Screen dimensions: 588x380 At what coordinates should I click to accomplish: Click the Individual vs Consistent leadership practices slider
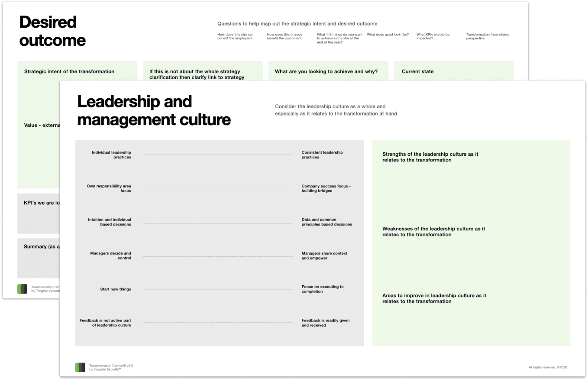(218, 155)
